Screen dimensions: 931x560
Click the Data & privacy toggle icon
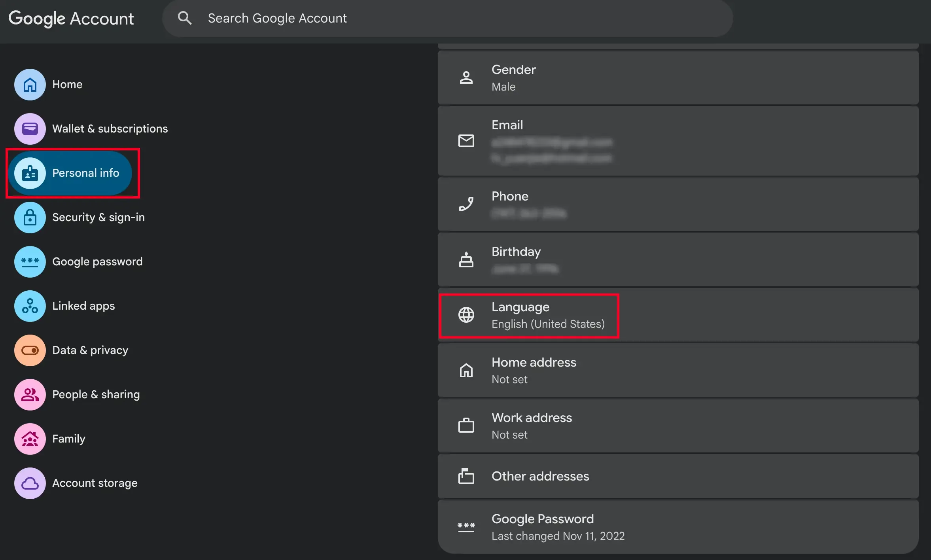tap(30, 350)
